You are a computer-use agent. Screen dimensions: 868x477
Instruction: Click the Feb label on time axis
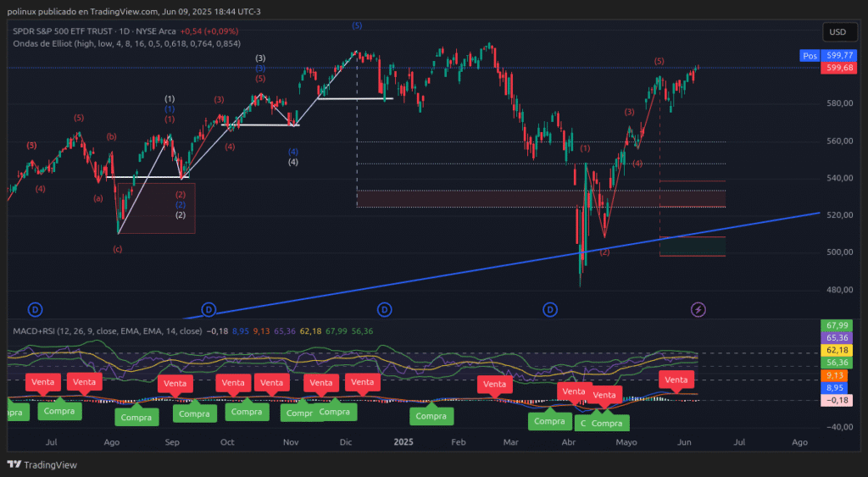pyautogui.click(x=459, y=442)
